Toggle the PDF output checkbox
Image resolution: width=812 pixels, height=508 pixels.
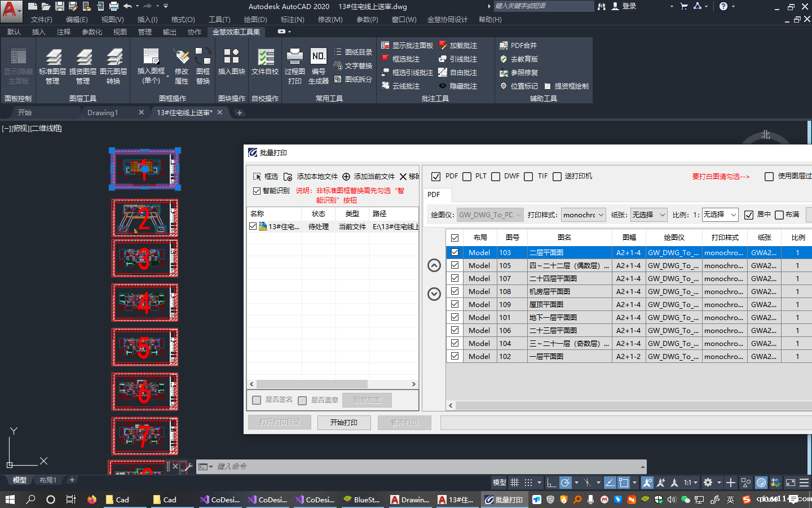[x=436, y=177]
